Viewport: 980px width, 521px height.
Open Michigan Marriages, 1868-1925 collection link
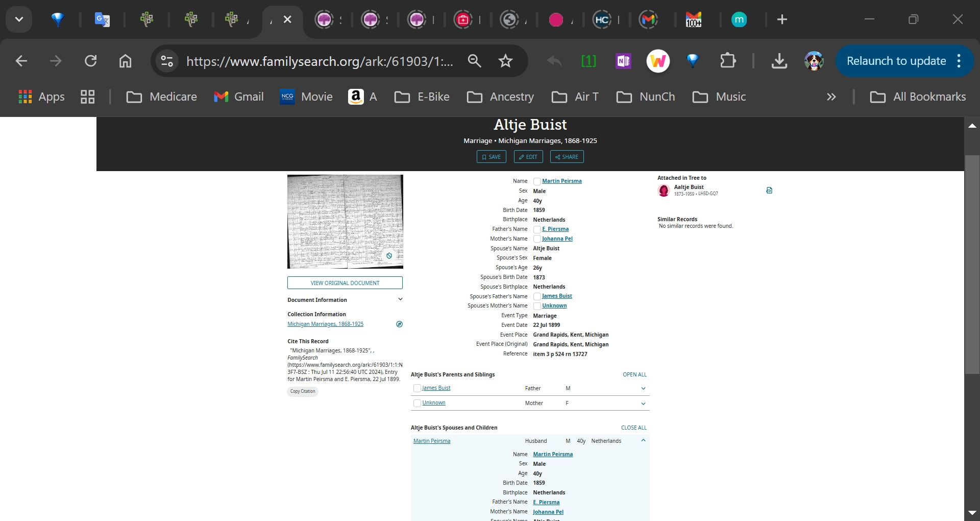click(326, 324)
